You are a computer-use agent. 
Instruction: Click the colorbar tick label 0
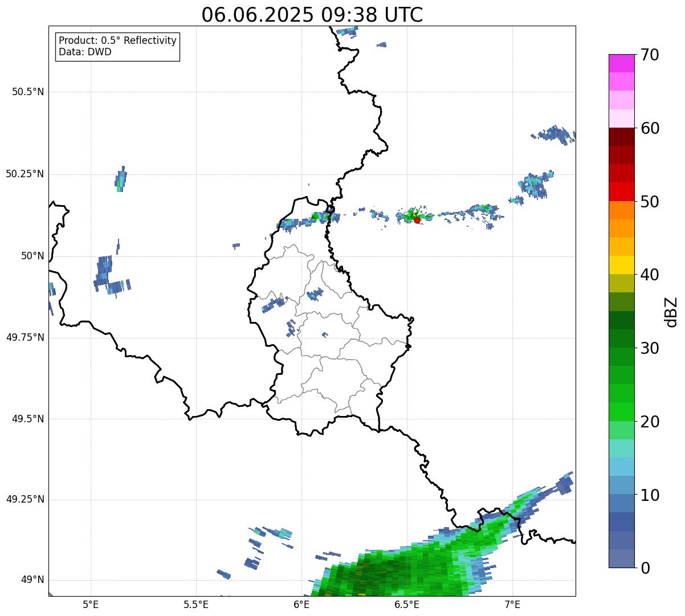pos(645,568)
